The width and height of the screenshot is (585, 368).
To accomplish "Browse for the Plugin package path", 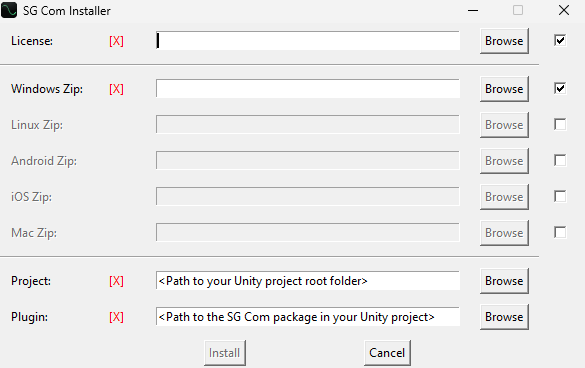I will [504, 317].
